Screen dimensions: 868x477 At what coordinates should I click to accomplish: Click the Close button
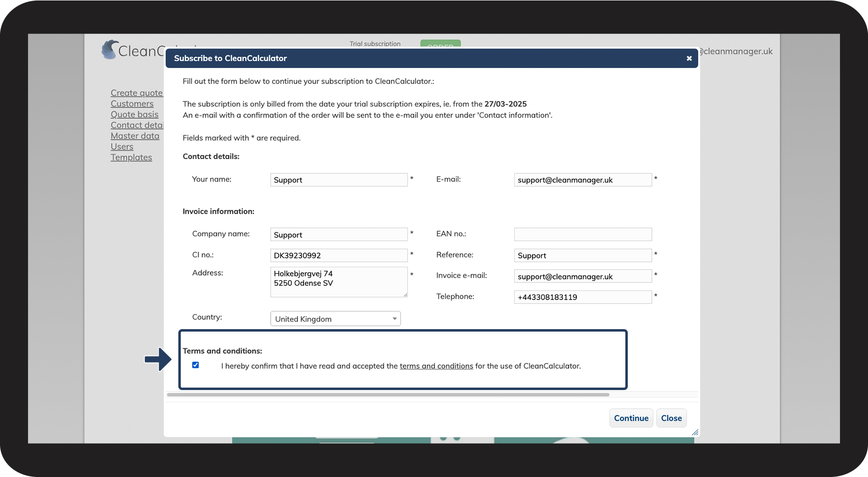point(671,418)
